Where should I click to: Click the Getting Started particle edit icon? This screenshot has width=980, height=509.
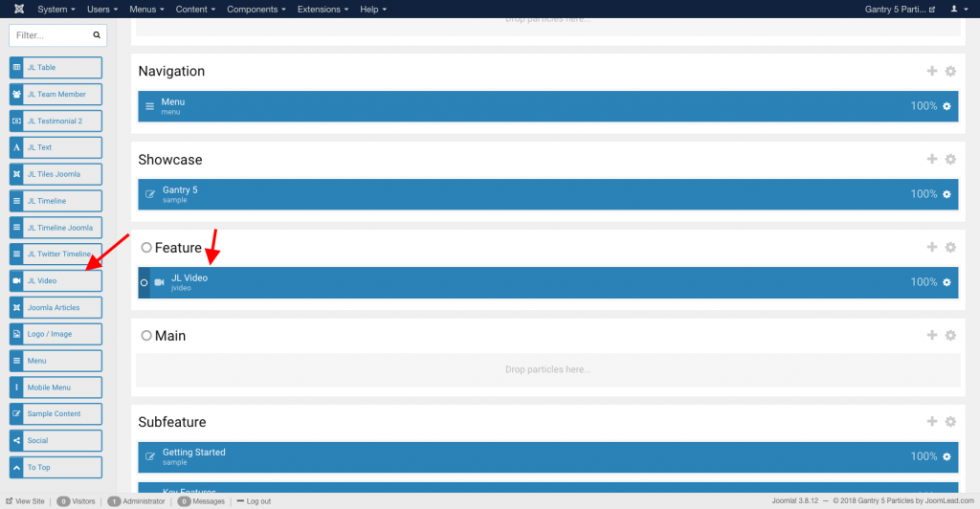click(150, 456)
